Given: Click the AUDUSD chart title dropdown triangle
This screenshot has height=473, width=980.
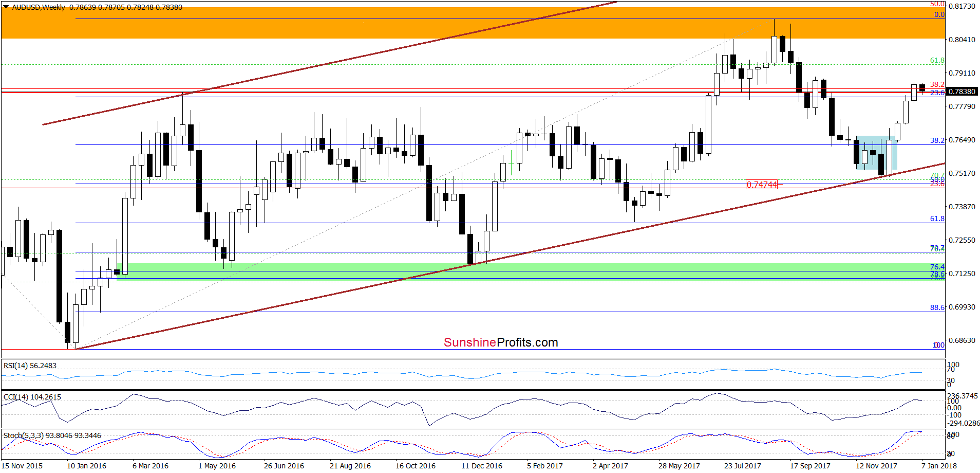Looking at the screenshot, I should pyautogui.click(x=6, y=7).
